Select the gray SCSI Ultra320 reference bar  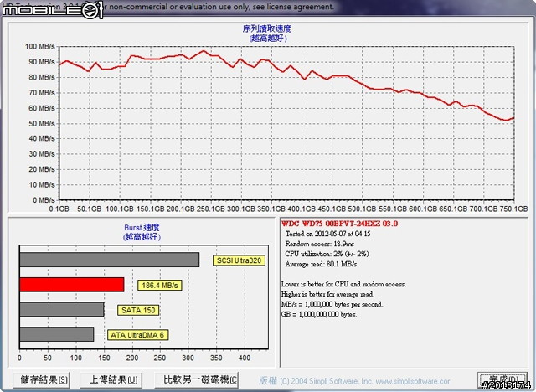click(x=109, y=260)
